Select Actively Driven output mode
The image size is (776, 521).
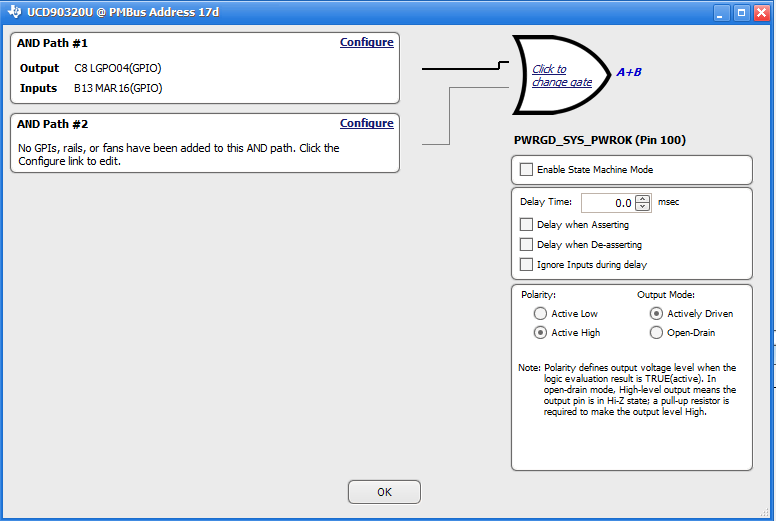pyautogui.click(x=656, y=314)
